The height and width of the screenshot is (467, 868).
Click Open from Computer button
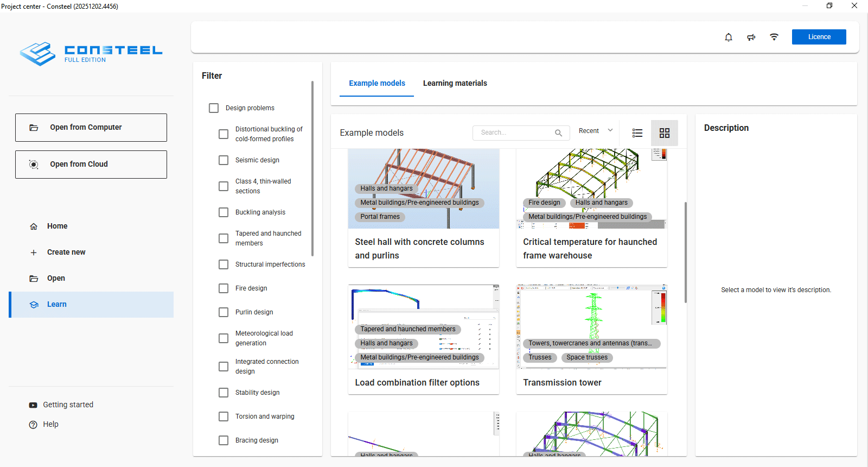(91, 128)
